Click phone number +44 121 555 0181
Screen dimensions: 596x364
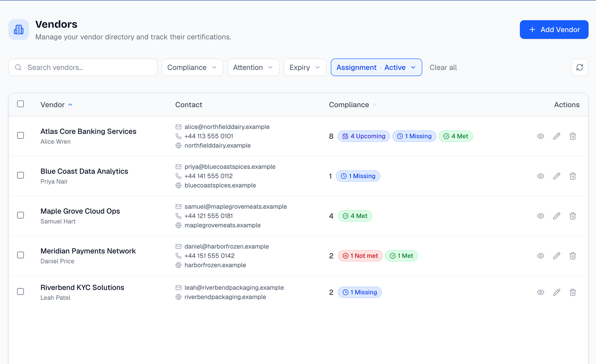pos(208,216)
